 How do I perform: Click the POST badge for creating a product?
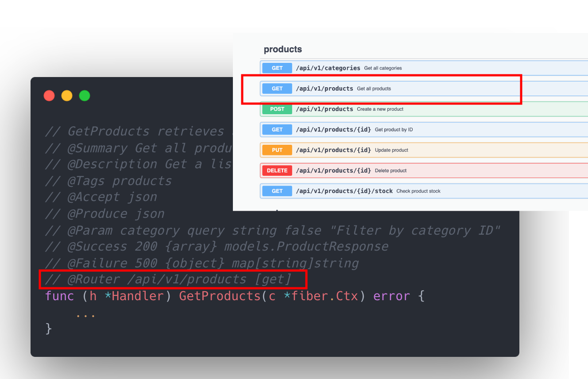[276, 109]
